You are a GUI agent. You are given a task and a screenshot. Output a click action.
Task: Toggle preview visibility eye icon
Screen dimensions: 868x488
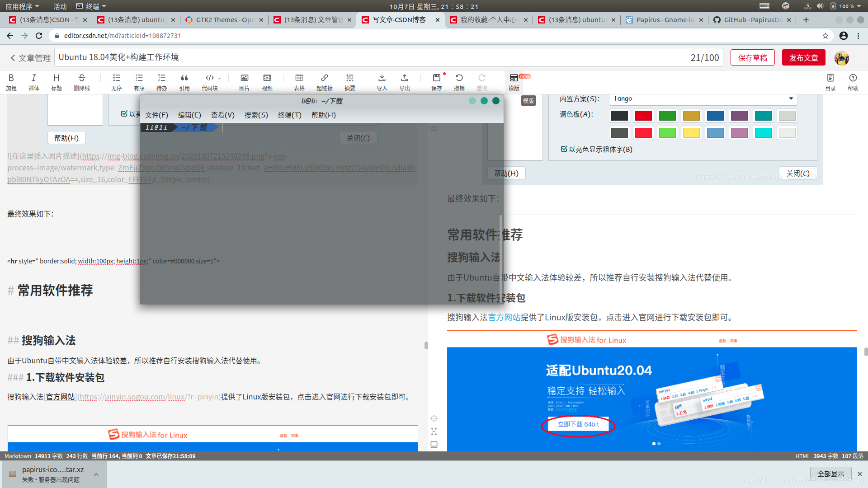click(434, 128)
